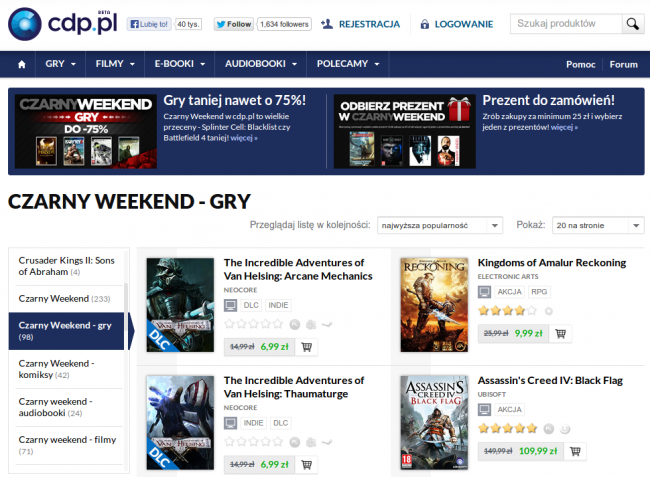Rate Arcane Mechanics with the star rating

click(253, 324)
